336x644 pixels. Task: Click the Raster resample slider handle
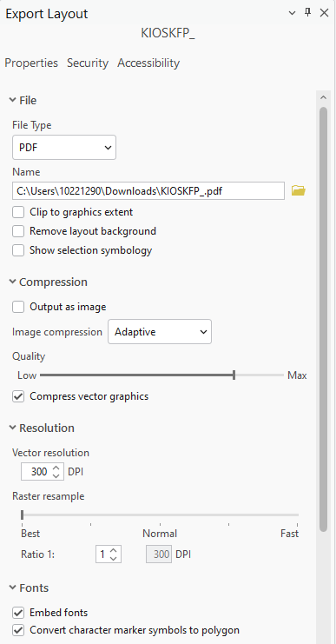click(23, 515)
